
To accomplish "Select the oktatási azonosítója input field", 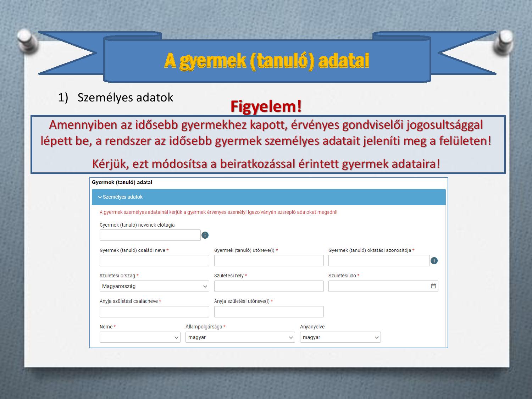I will click(x=379, y=261).
